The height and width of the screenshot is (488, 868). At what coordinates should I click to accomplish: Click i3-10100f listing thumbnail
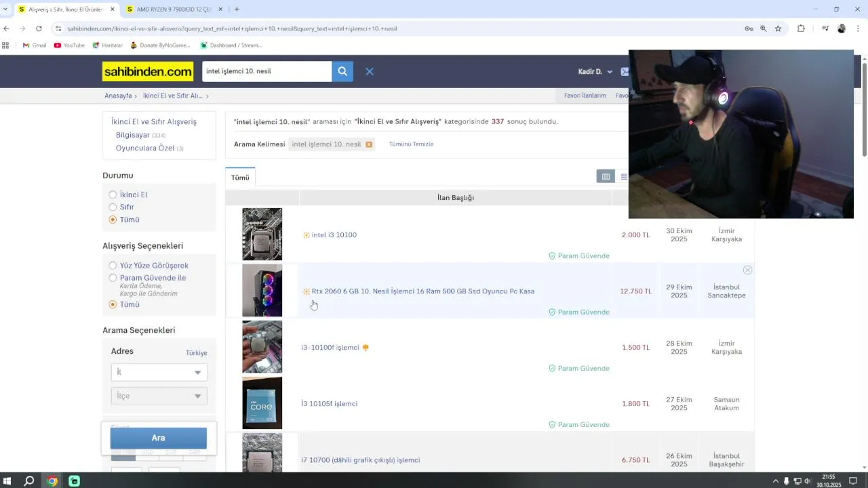[262, 346]
